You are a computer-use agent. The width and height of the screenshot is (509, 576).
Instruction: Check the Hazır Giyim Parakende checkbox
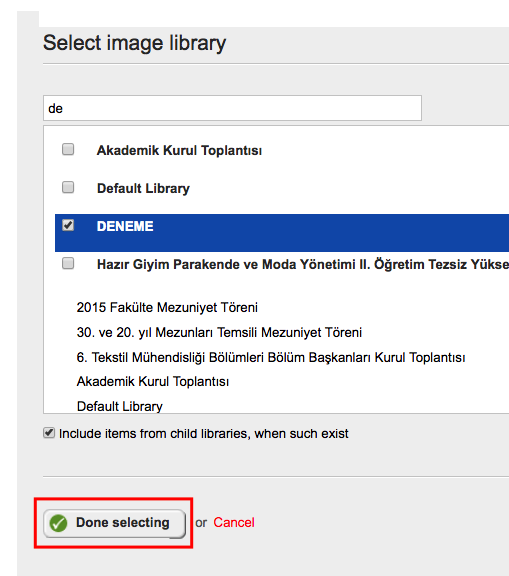[x=68, y=263]
